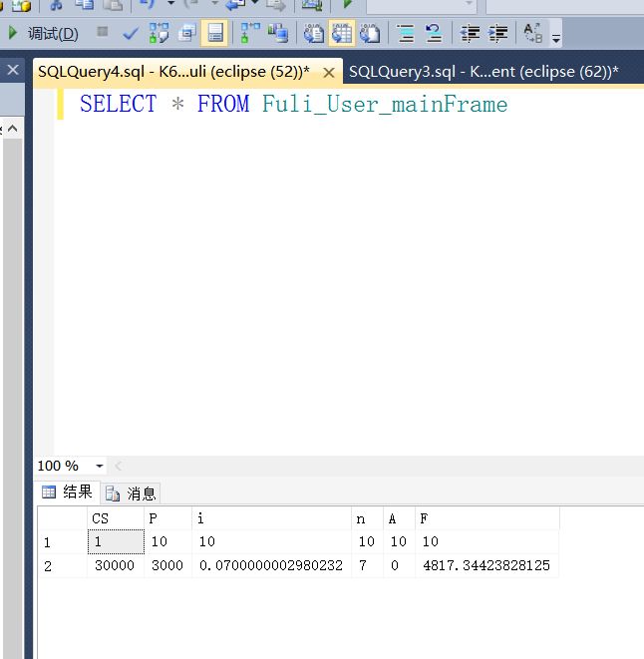Click the green start arrow in the top toolbar

coord(347,4)
